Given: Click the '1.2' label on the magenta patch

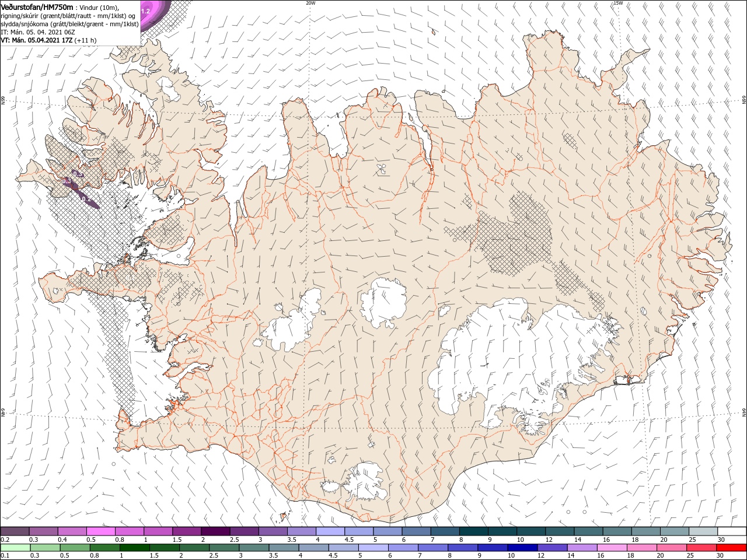Looking at the screenshot, I should coord(145,11).
